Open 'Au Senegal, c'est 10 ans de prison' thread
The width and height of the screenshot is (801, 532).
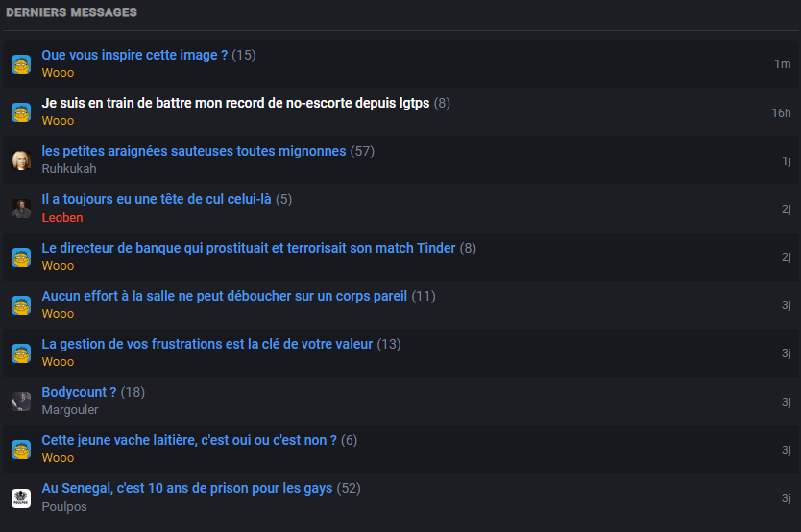(x=187, y=488)
